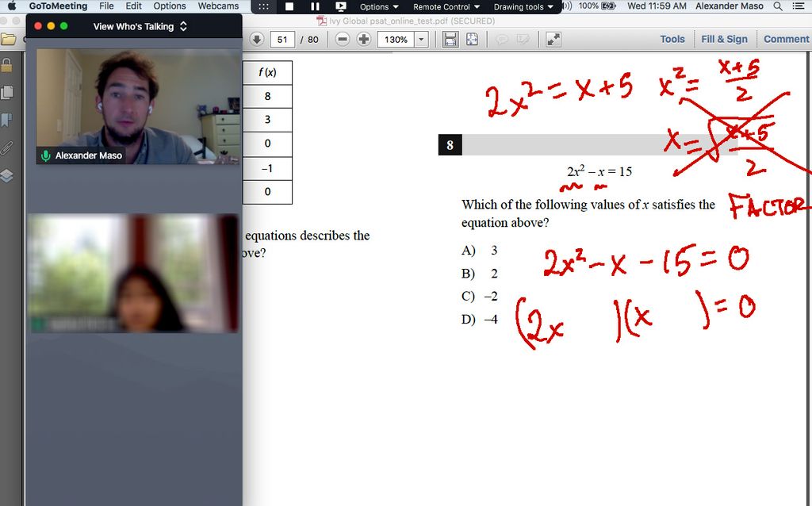Open the Drawing tools dropdown
Image resolution: width=812 pixels, height=506 pixels.
(523, 6)
